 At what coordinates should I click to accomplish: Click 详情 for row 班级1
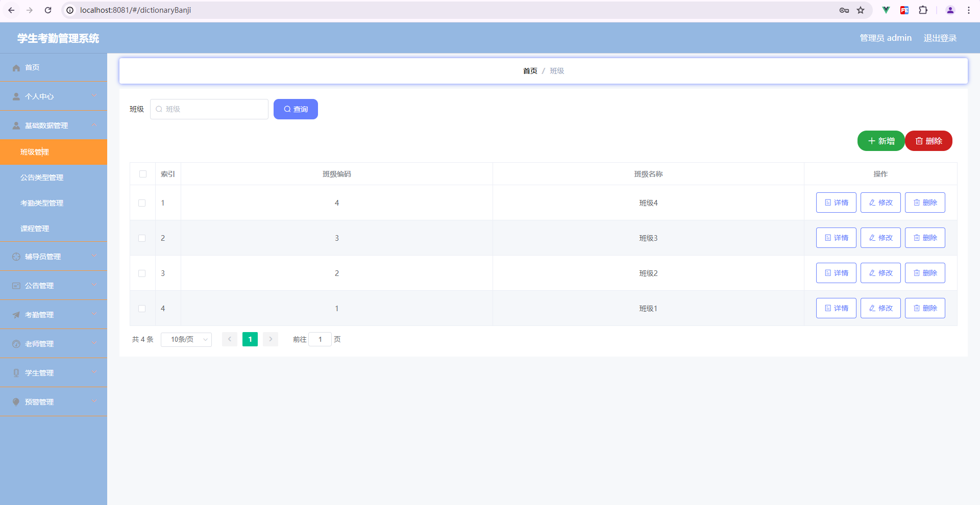point(836,308)
